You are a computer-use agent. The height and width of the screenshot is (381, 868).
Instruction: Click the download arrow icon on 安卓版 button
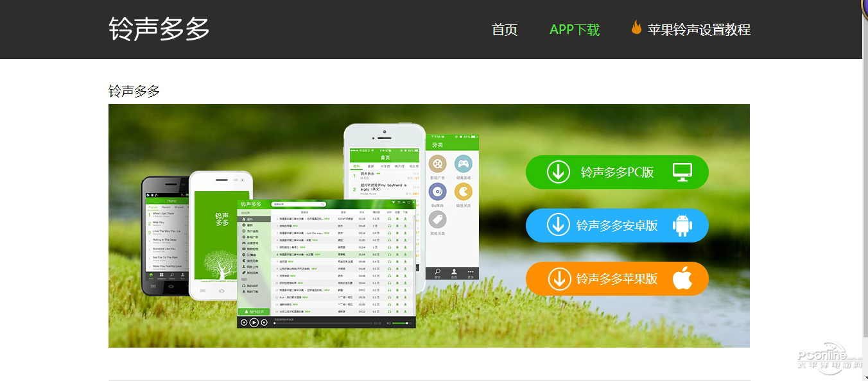coord(559,225)
